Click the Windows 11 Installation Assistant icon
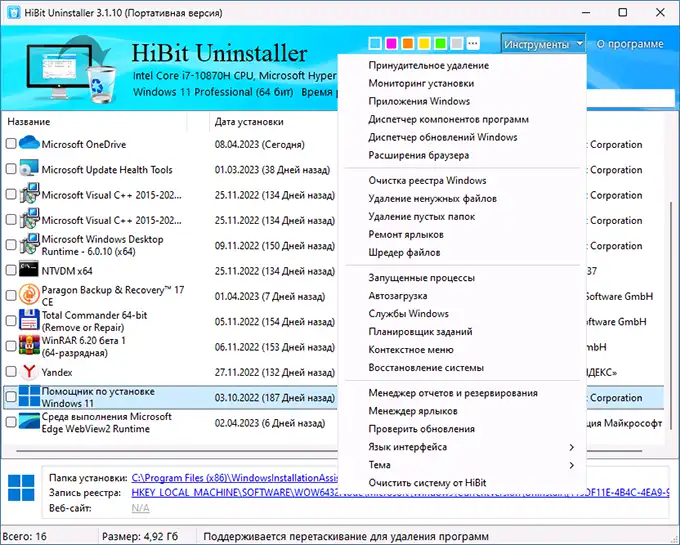The width and height of the screenshot is (680, 545). (x=29, y=396)
